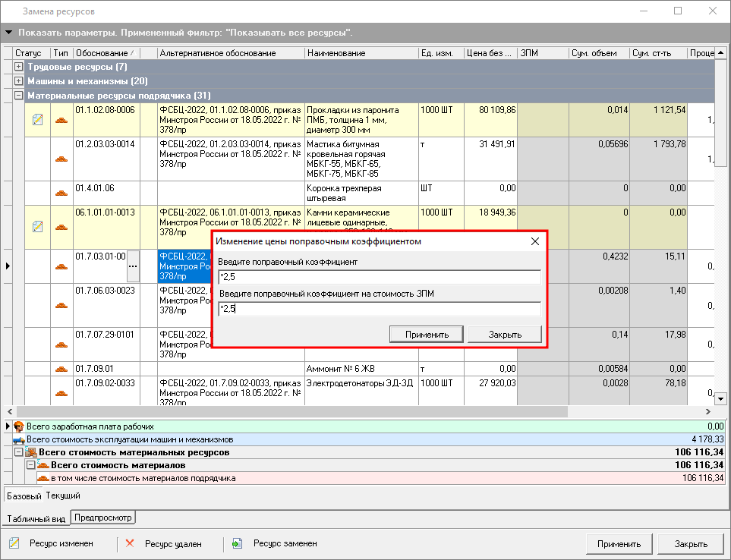
Task: Click the 'Сум. объем' column header
Action: (x=599, y=53)
